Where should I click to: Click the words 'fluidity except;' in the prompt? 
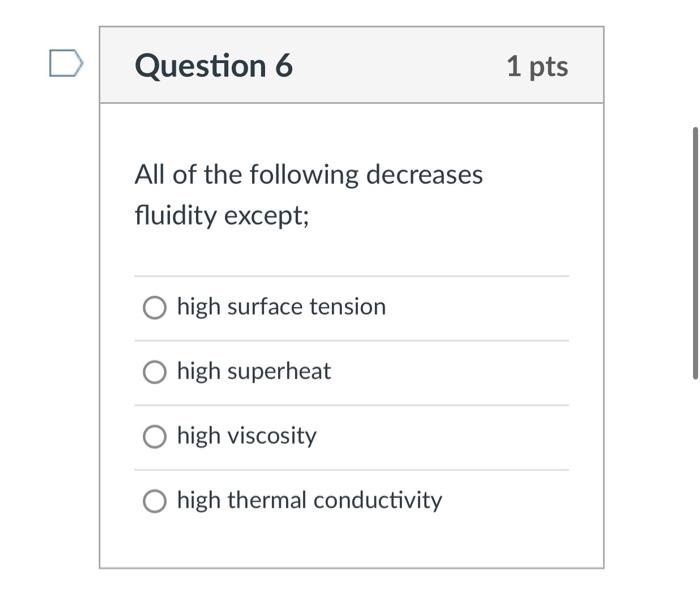222,216
